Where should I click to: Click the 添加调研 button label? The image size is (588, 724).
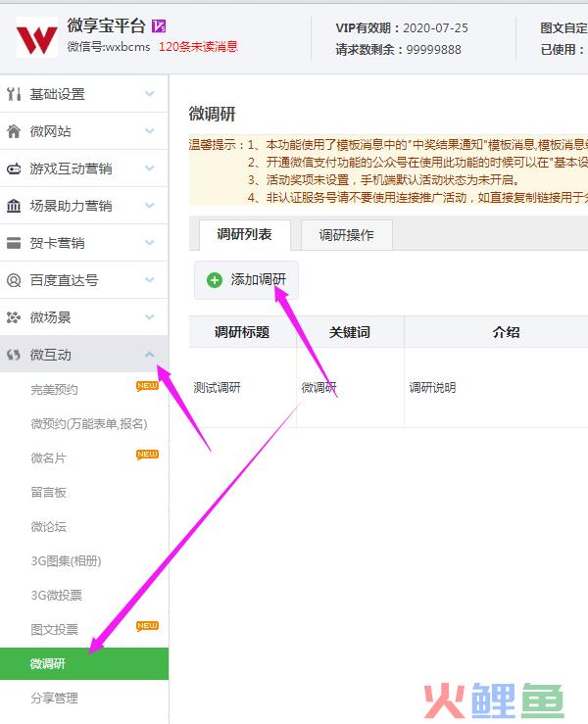tap(259, 280)
